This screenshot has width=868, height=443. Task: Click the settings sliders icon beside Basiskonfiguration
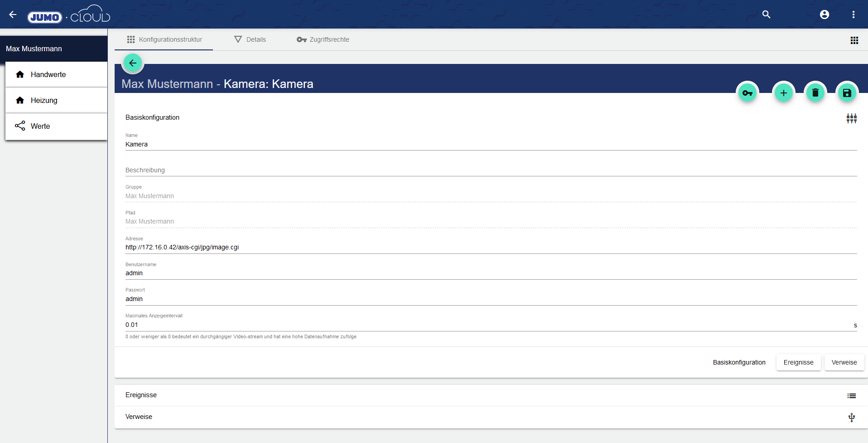tap(851, 118)
